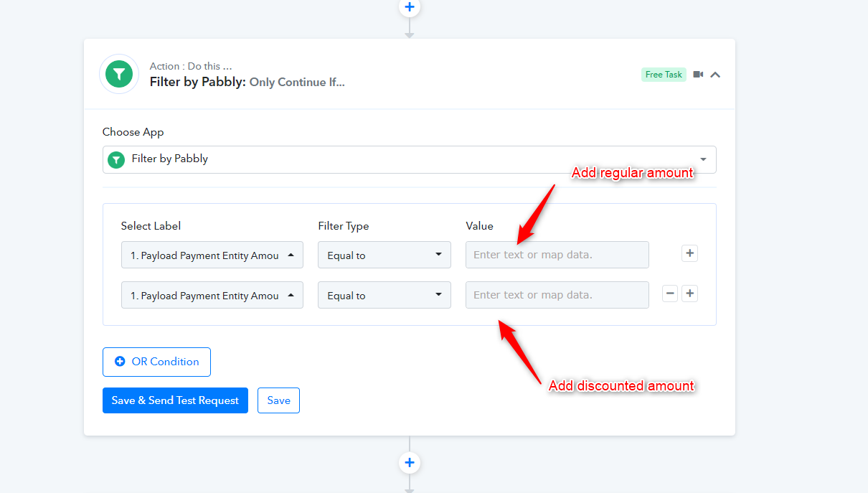868x493 pixels.
Task: Click the green Filter by Pabbly logo
Action: tap(119, 74)
